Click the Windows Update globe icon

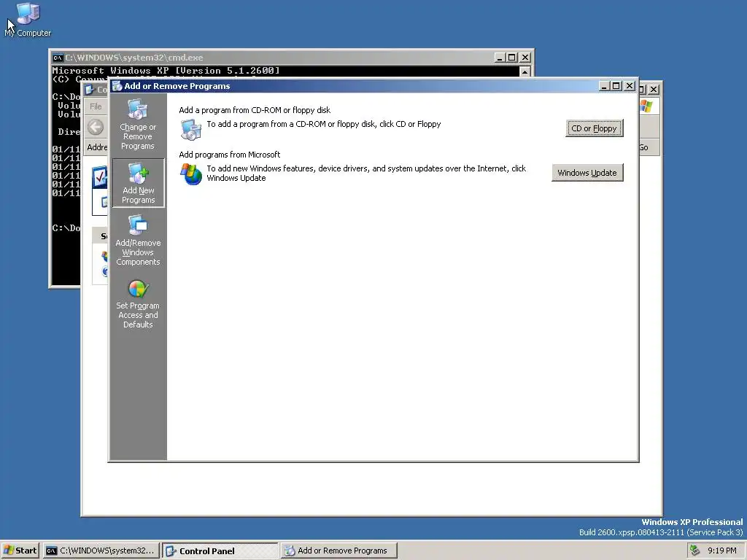click(x=191, y=174)
